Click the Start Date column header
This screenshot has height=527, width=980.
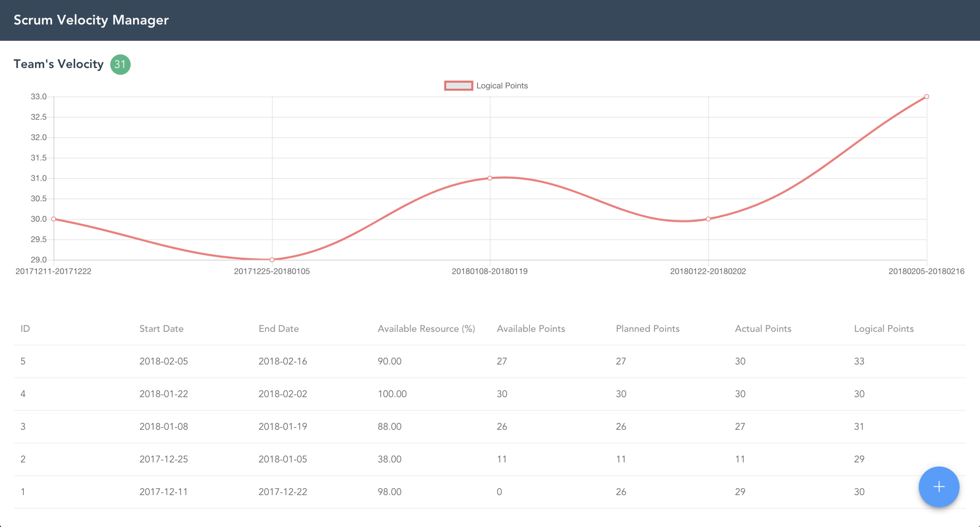click(161, 329)
